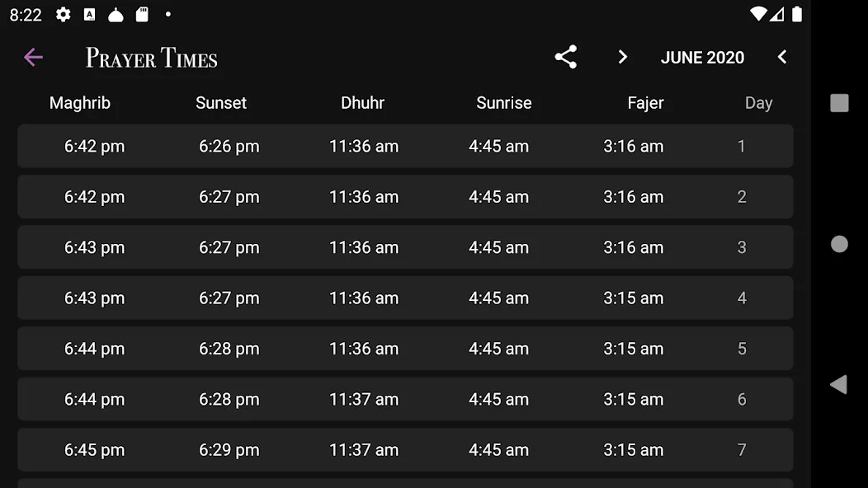Tap the Maghrib 6:45 pm on day 7

tap(94, 450)
